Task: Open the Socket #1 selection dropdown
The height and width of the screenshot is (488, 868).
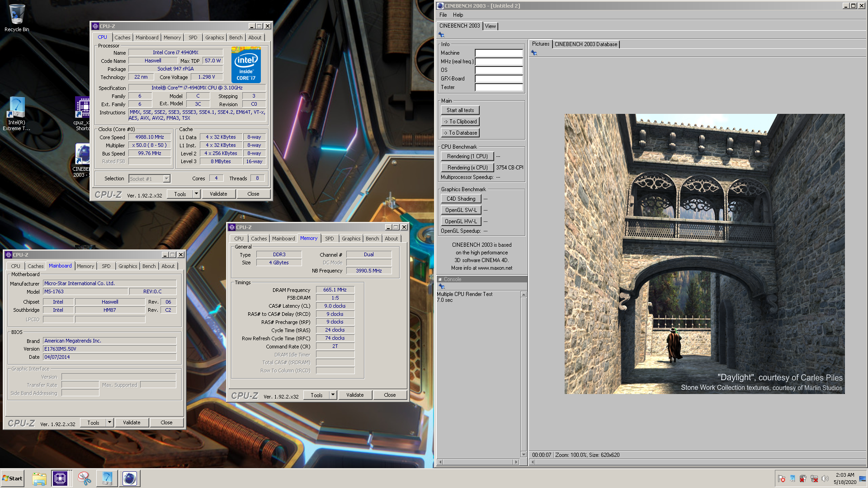Action: pyautogui.click(x=166, y=178)
